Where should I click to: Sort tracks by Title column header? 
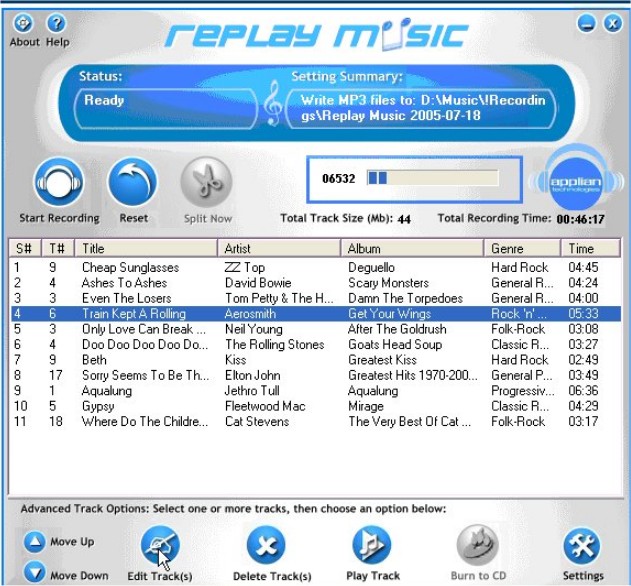click(147, 248)
